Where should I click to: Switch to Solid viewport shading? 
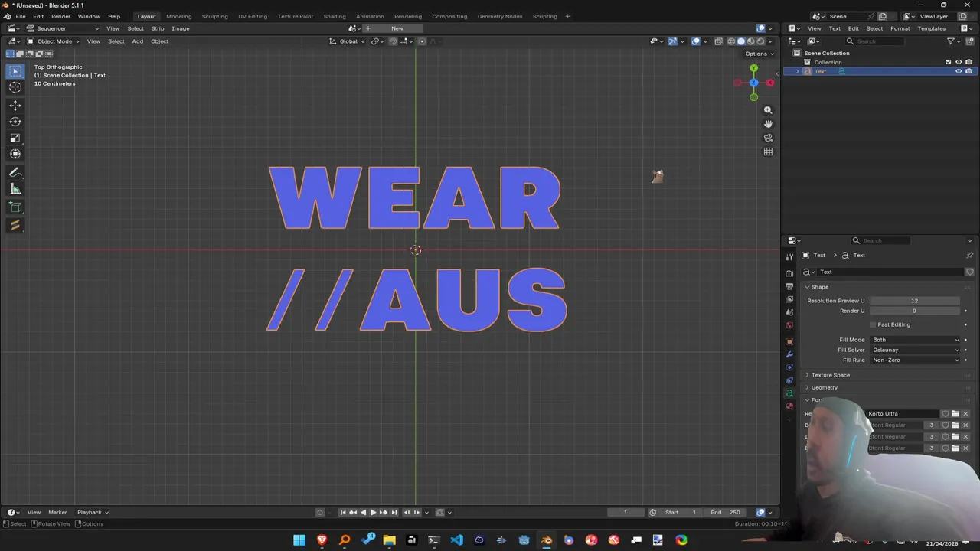click(740, 41)
